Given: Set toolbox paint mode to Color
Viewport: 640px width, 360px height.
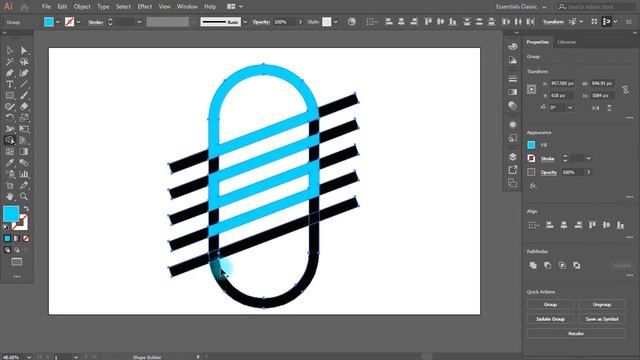Looking at the screenshot, I should (x=7, y=238).
